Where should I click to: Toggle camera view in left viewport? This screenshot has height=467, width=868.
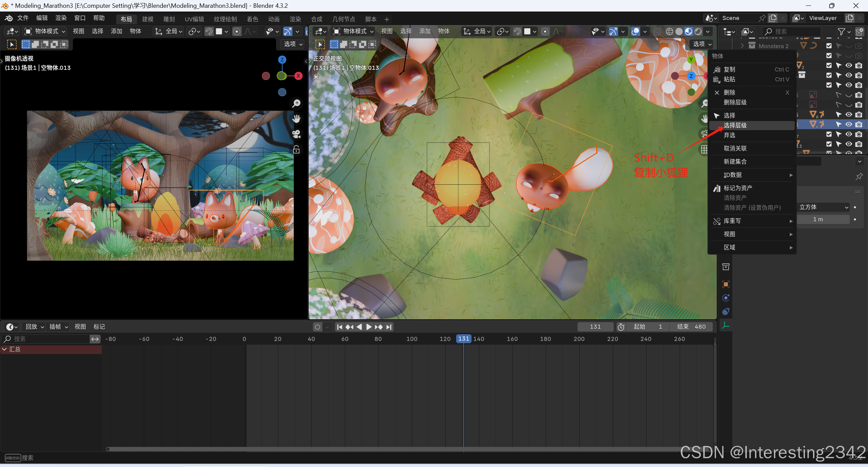[296, 134]
